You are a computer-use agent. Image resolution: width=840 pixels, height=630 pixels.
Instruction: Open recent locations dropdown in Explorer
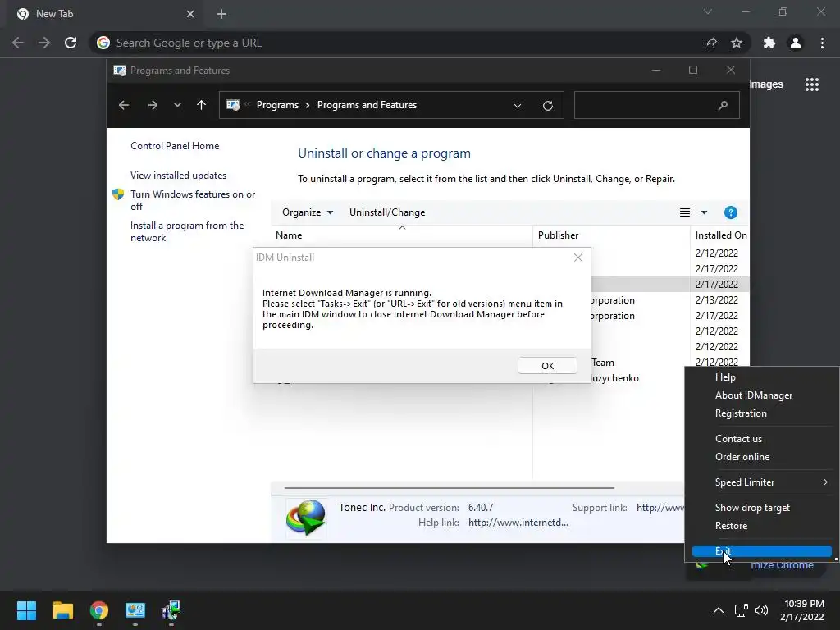177,105
